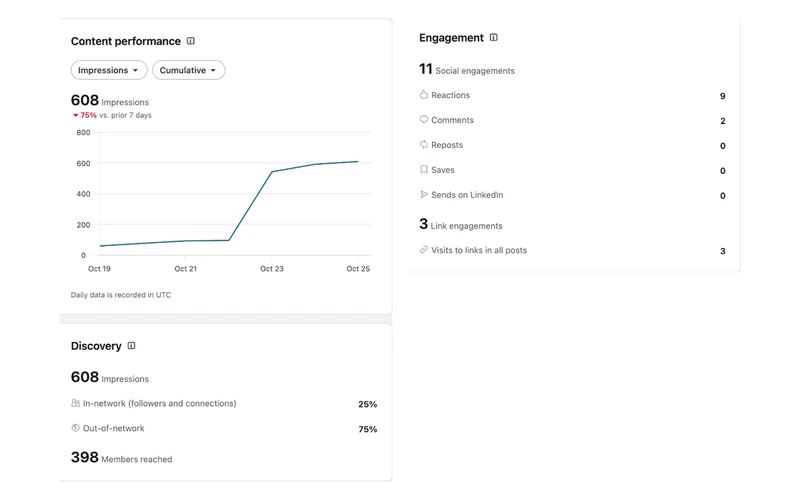Click the 400 y-axis label
This screenshot has width=800, height=500.
point(83,194)
